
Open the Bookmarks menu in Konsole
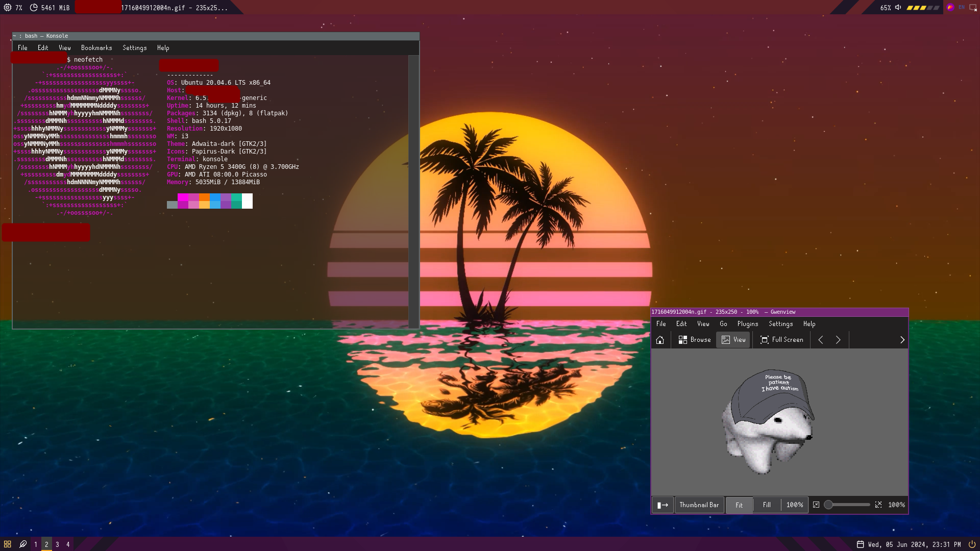coord(96,47)
